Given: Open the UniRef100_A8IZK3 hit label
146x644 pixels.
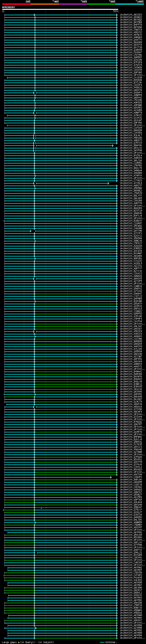Looking at the screenshot, I should [x=131, y=15].
